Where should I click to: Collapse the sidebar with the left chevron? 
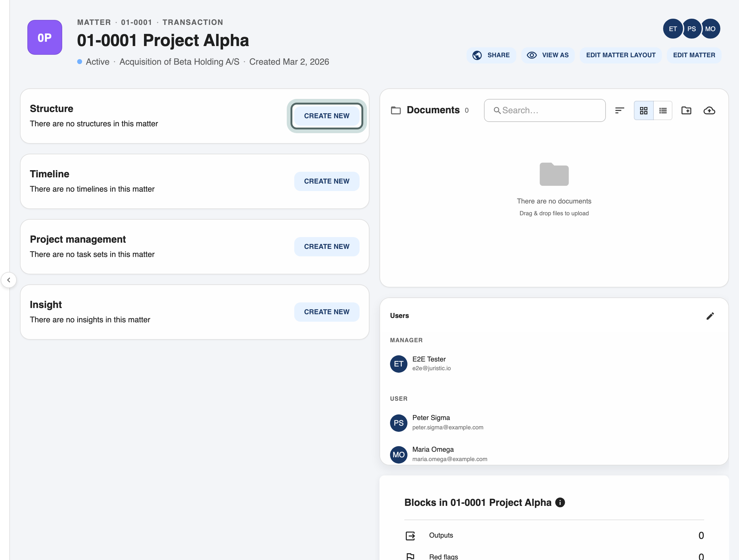coord(9,280)
